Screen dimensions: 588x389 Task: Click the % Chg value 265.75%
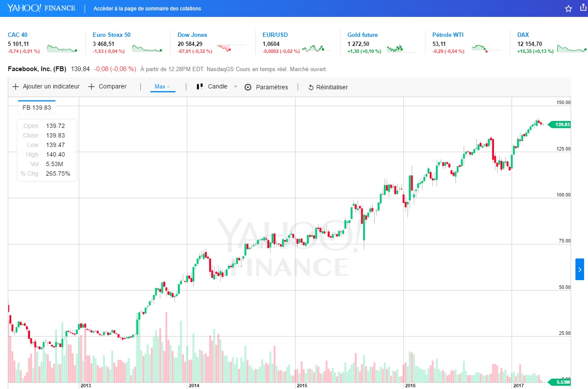[x=58, y=173]
